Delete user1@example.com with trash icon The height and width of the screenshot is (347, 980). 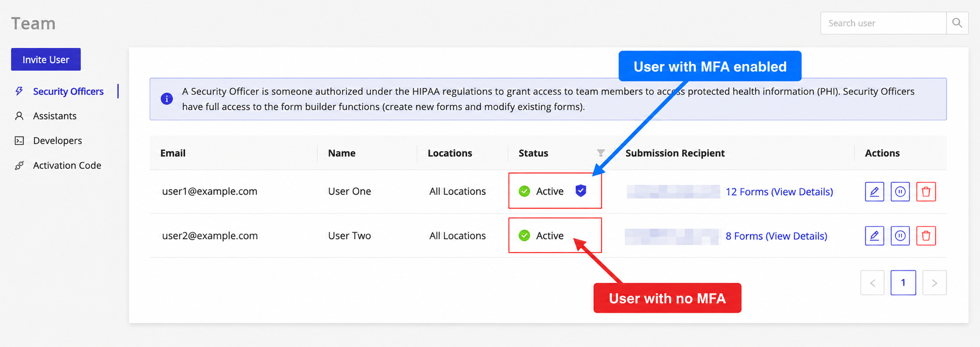point(926,191)
